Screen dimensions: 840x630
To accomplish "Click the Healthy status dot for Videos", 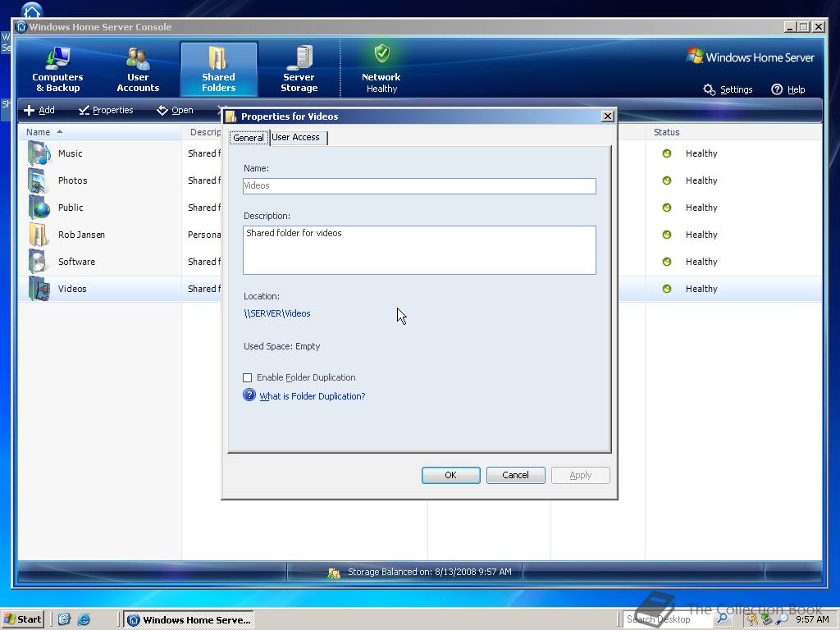I will (667, 289).
